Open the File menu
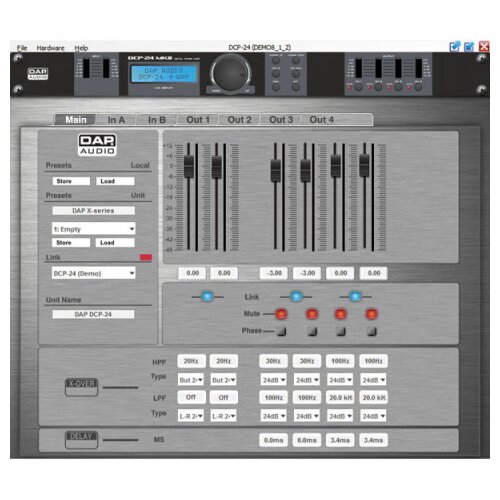500x500 pixels. [22, 48]
